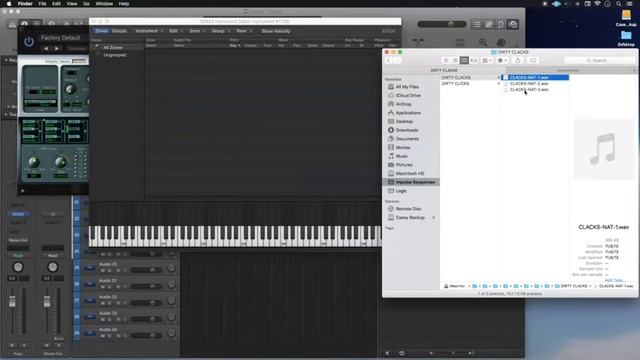Adjust Stereo Out channel fader

(x=47, y=302)
